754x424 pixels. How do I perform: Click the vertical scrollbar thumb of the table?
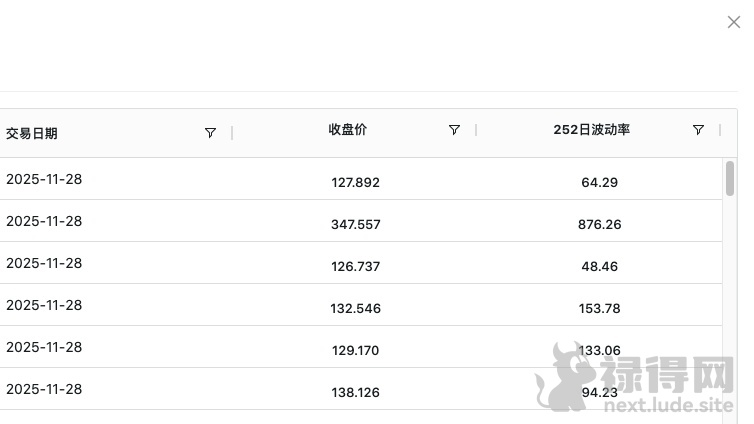point(730,178)
